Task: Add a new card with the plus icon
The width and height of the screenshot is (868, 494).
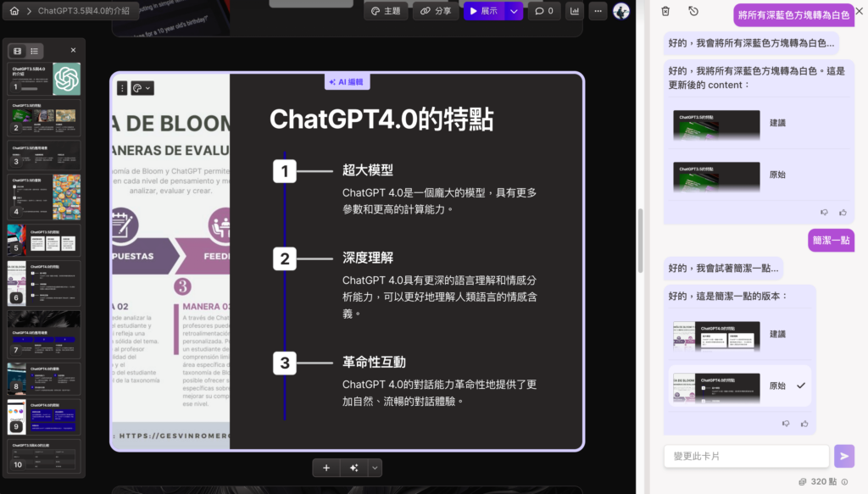Action: [326, 467]
